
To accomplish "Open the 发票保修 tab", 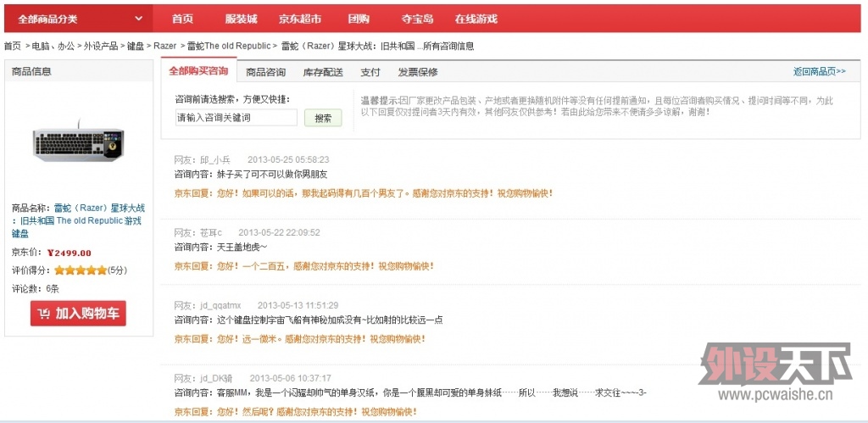I will pyautogui.click(x=418, y=72).
